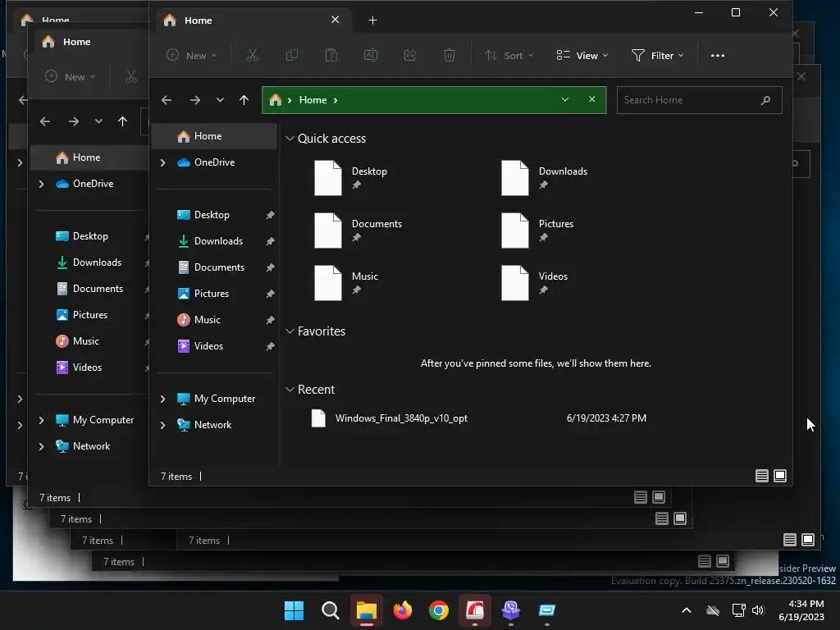Switch to large icons view in the front window's status bar

click(x=781, y=476)
